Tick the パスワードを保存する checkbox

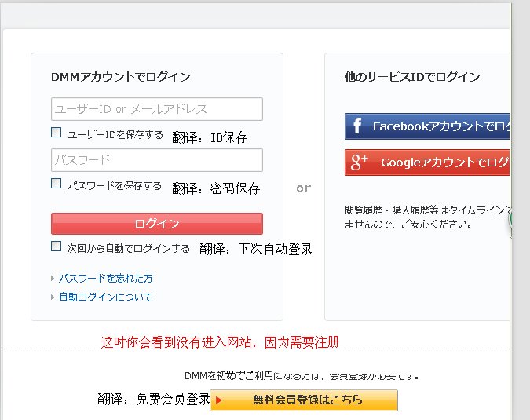click(x=57, y=184)
